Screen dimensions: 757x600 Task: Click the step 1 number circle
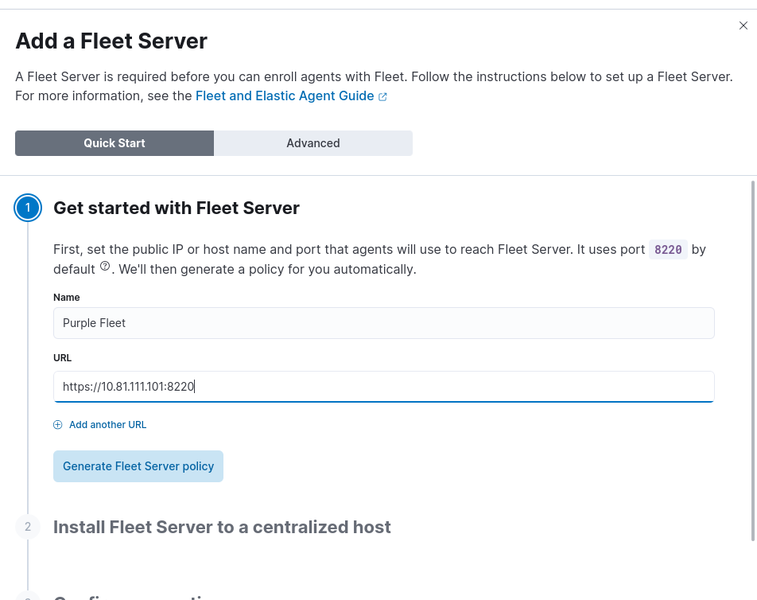click(x=28, y=208)
